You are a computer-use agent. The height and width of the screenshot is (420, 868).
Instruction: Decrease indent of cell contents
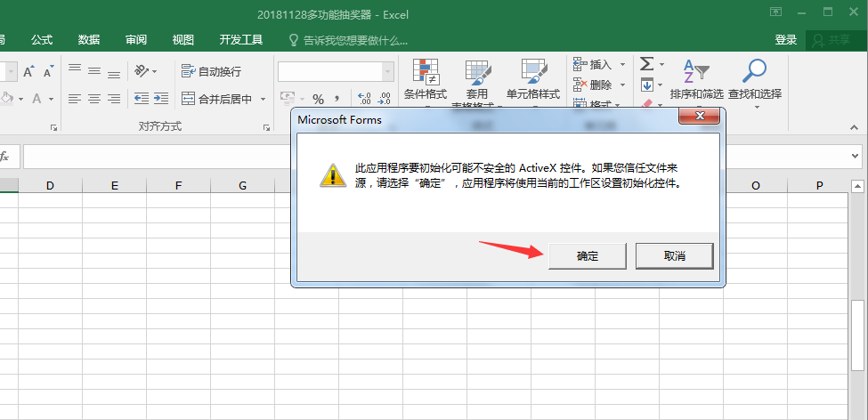[x=142, y=99]
